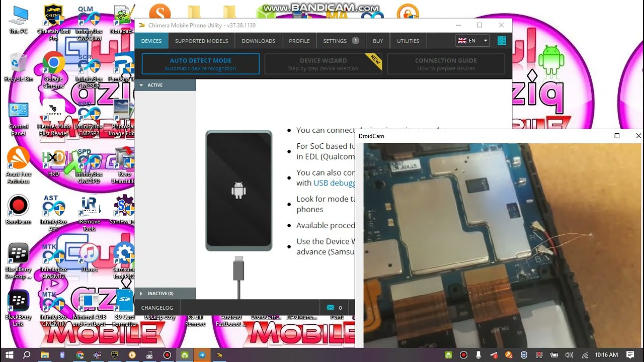Open the This PC desktop icon
The height and width of the screenshot is (362, 644).
point(19,20)
